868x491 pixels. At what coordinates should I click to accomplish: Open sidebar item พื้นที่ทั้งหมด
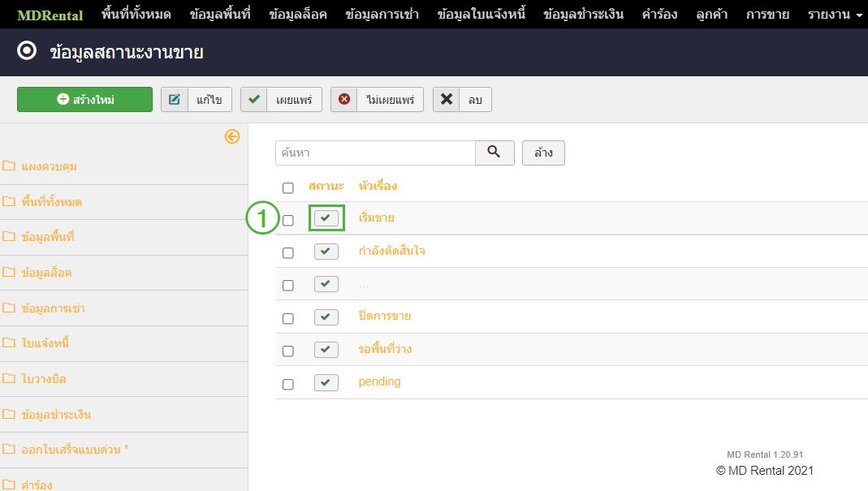coord(52,202)
